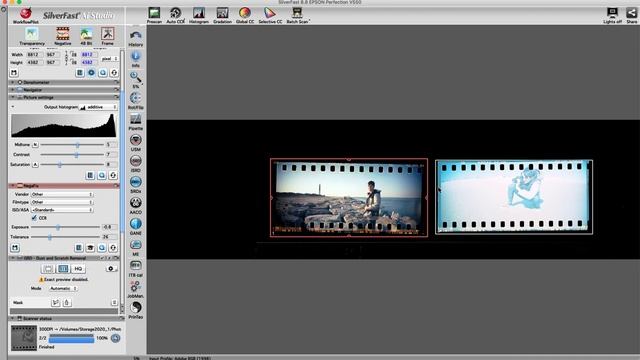Run Auto CCR adjustment
The image size is (640, 360).
pyautogui.click(x=176, y=16)
